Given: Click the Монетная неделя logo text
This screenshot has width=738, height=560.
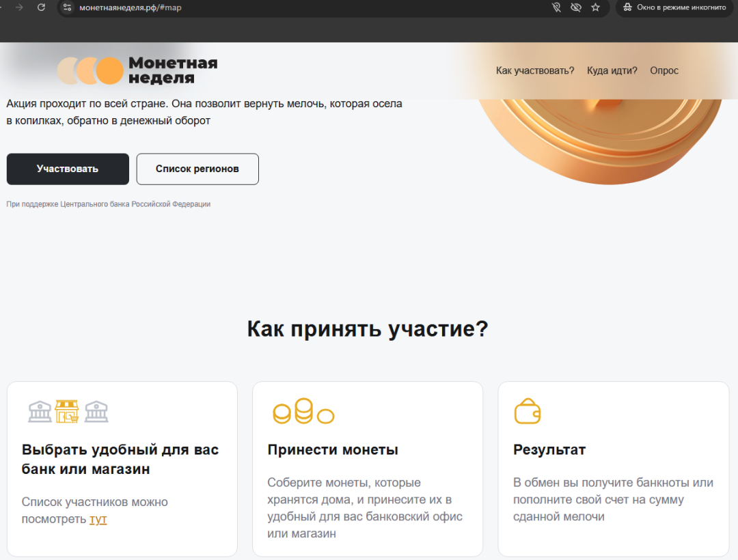Looking at the screenshot, I should pos(173,70).
